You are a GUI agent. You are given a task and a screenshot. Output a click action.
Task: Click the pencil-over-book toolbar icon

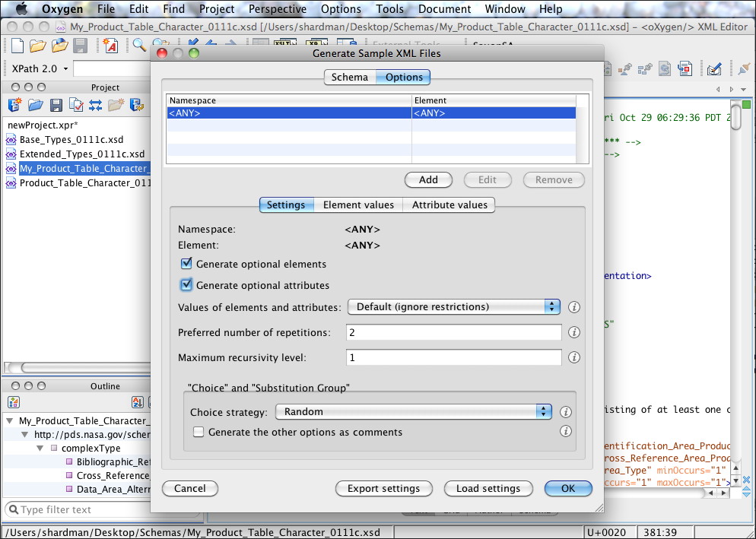pyautogui.click(x=714, y=69)
